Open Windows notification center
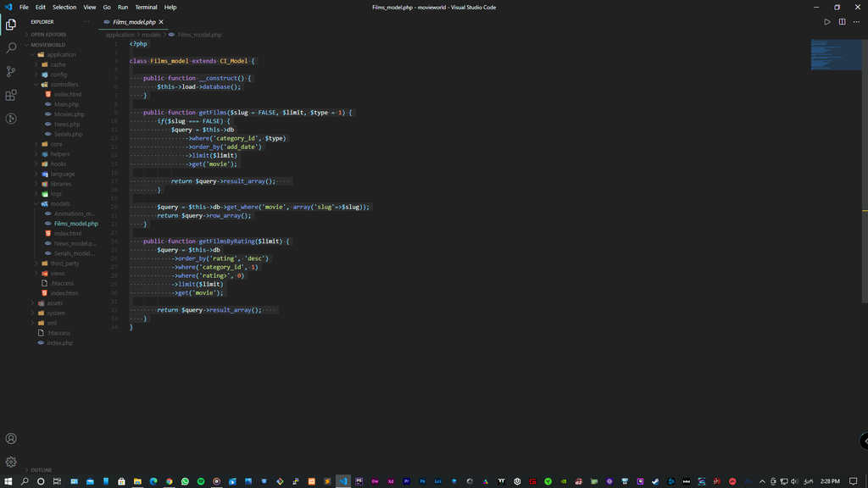 (853, 481)
